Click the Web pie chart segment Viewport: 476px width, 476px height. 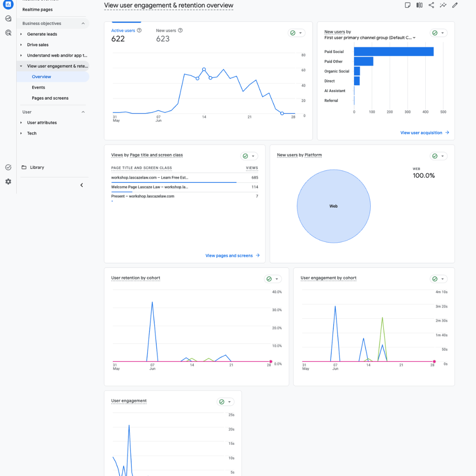(x=334, y=206)
